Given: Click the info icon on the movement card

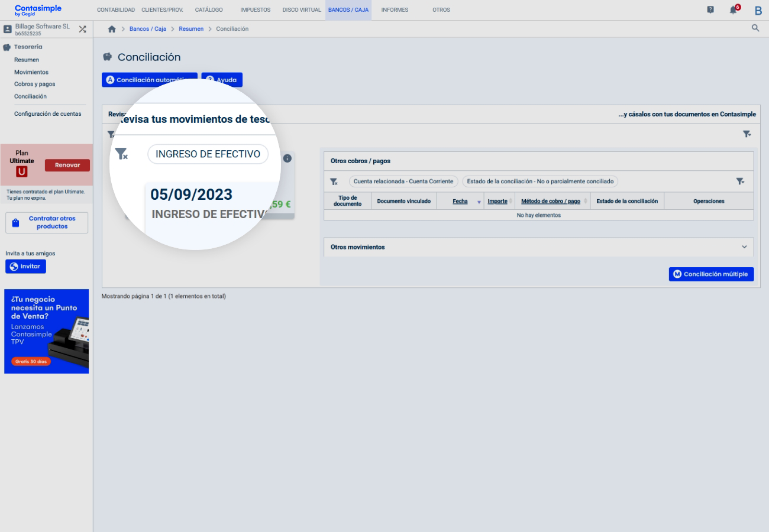Looking at the screenshot, I should pos(287,158).
